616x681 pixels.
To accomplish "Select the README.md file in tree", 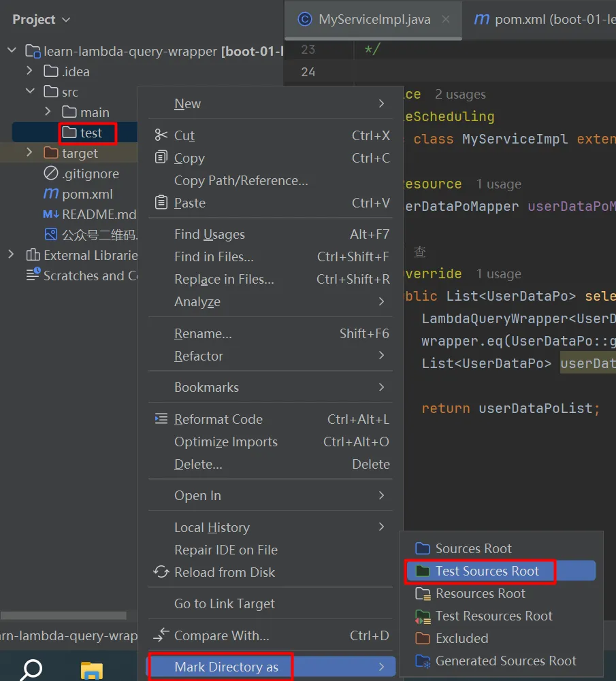I will 99,214.
